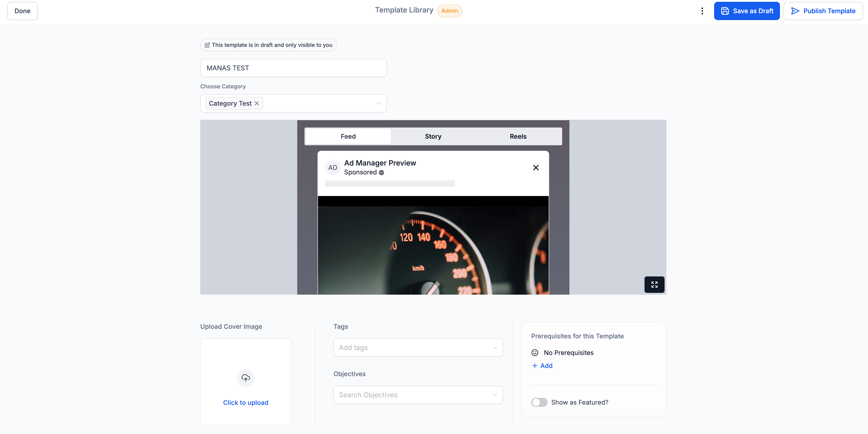The image size is (868, 434).
Task: Click the MANAS TEST name field
Action: point(293,68)
